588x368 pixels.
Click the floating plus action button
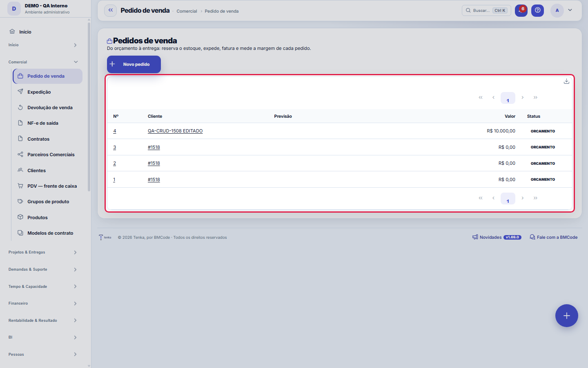(567, 316)
